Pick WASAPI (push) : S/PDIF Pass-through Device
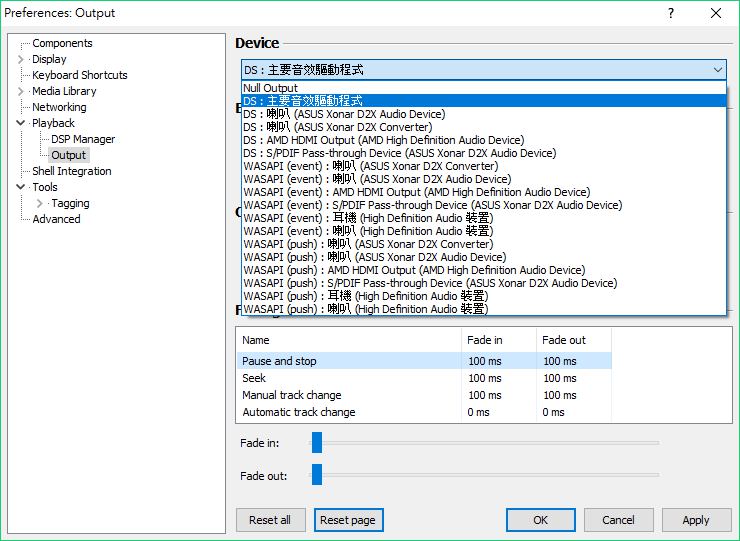The width and height of the screenshot is (740, 541). pyautogui.click(x=484, y=283)
